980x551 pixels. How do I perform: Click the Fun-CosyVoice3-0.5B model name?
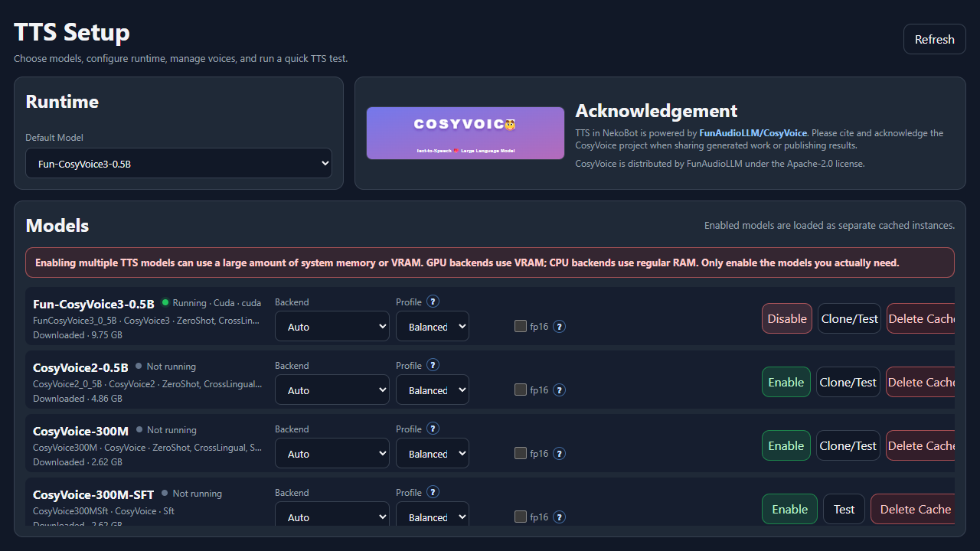click(93, 304)
